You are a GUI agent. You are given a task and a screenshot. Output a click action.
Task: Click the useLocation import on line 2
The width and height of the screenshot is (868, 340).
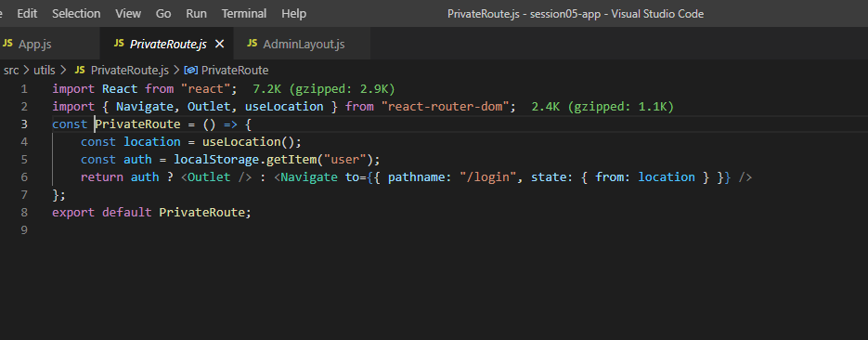pyautogui.click(x=284, y=106)
